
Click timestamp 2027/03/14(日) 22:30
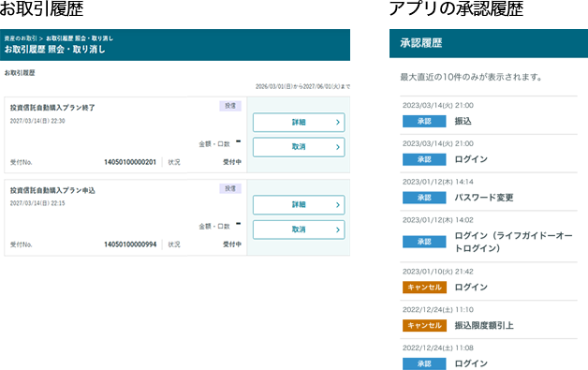click(x=37, y=121)
